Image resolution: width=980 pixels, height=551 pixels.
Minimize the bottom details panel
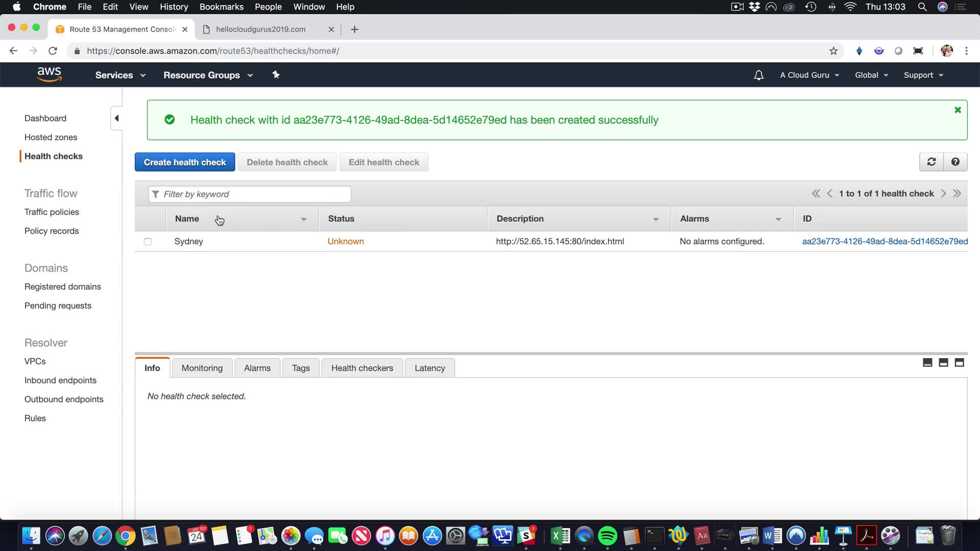927,363
